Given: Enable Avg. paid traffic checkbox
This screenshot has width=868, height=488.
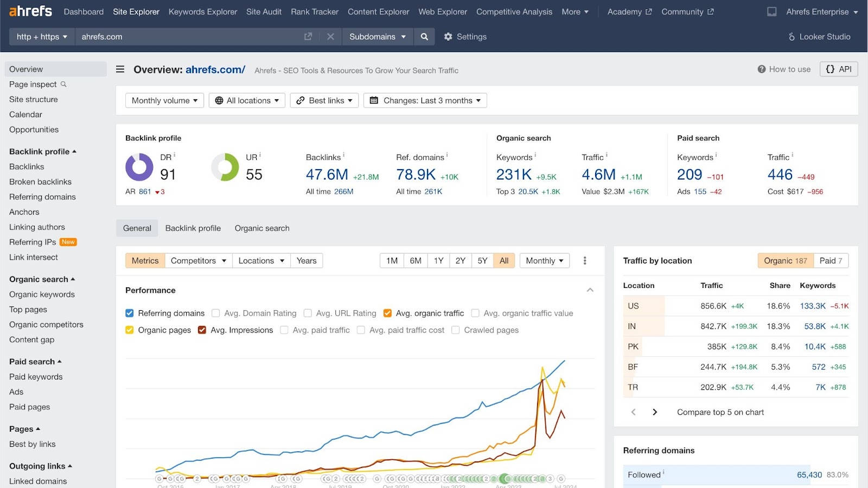Looking at the screenshot, I should pos(284,330).
